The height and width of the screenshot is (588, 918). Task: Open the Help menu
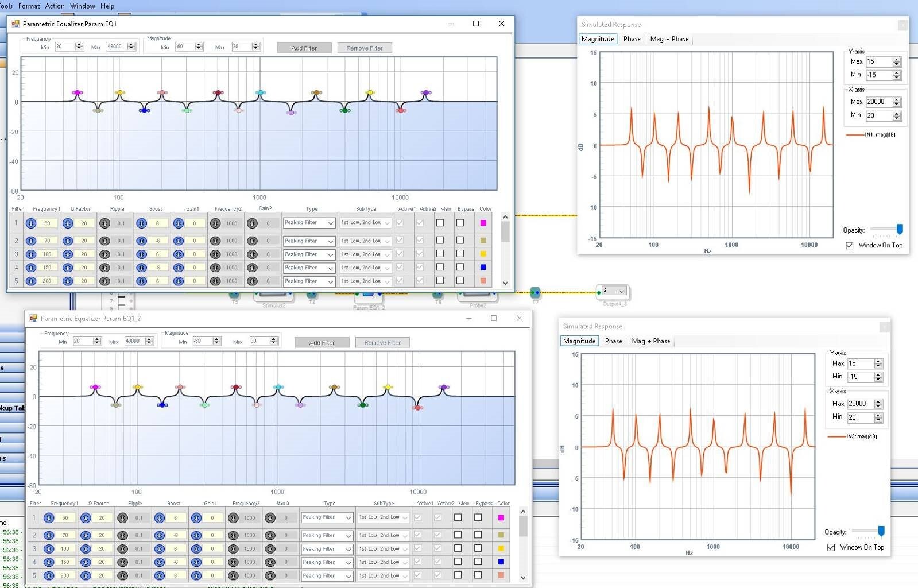coord(107,6)
